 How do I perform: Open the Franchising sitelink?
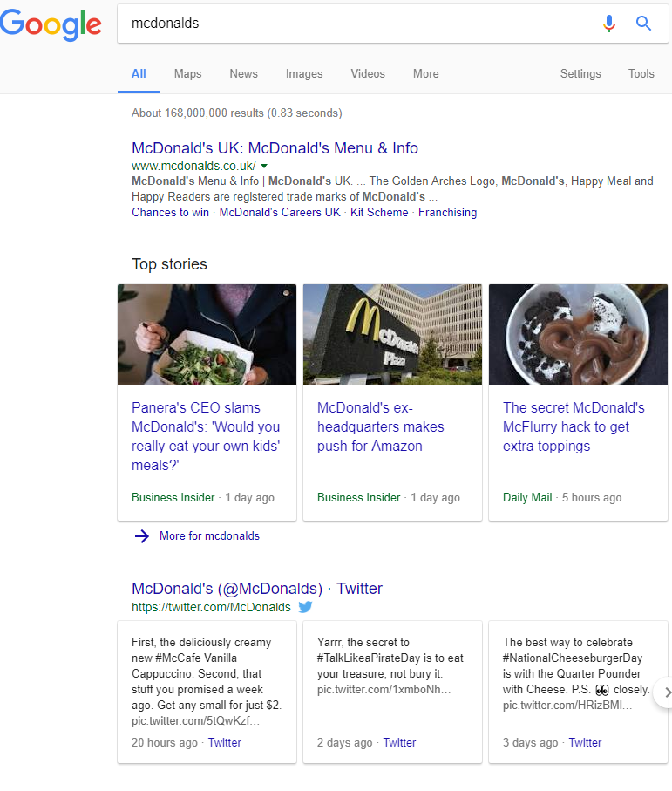[x=447, y=213]
